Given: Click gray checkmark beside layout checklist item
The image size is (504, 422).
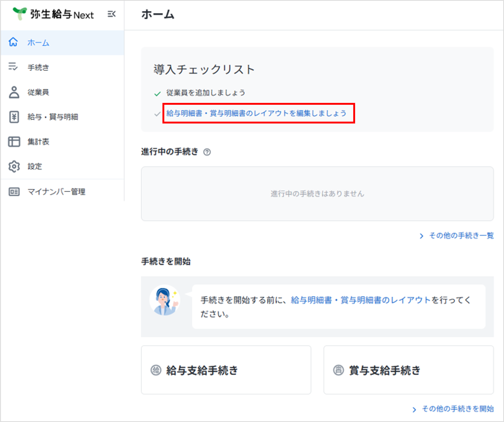Looking at the screenshot, I should pyautogui.click(x=157, y=114).
